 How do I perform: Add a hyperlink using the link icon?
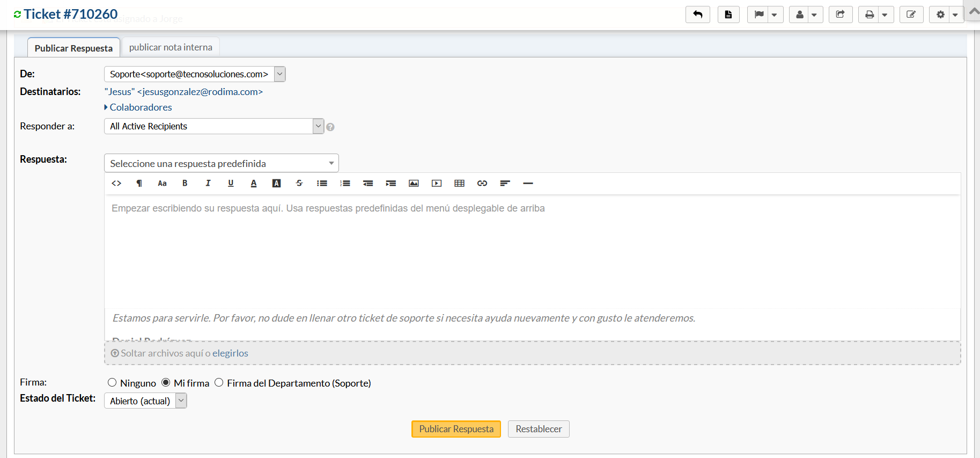tap(482, 183)
